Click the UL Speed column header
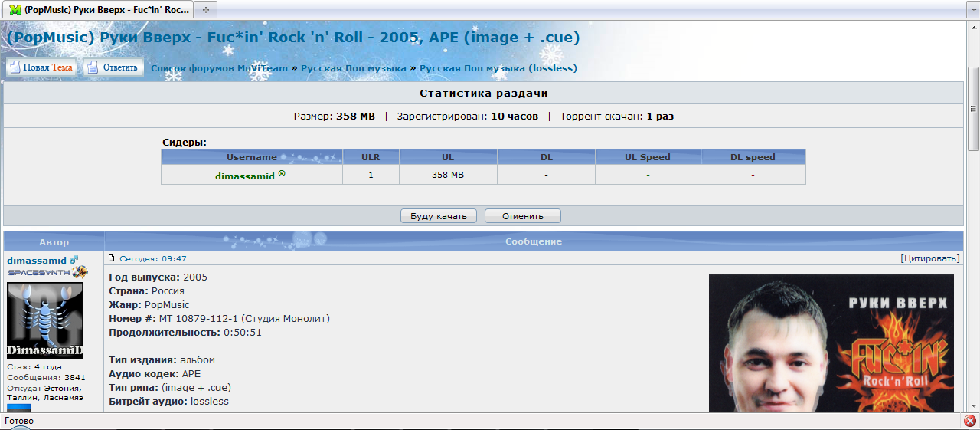 648,157
